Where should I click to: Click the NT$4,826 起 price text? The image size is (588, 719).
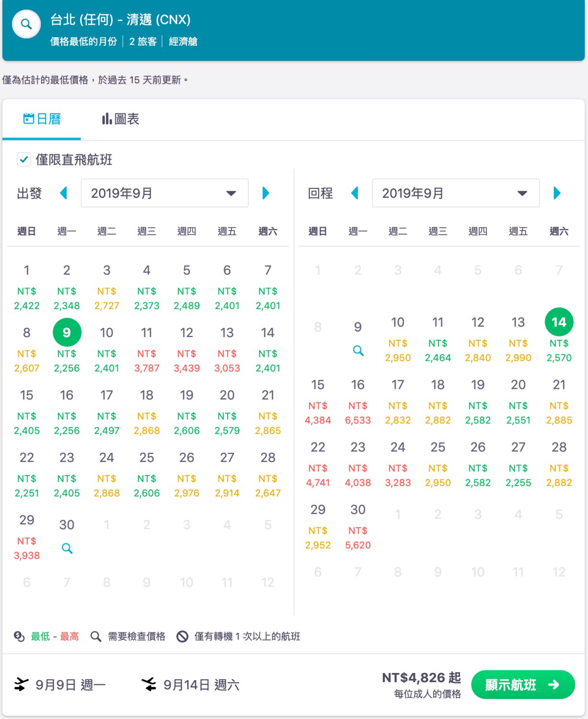[421, 677]
